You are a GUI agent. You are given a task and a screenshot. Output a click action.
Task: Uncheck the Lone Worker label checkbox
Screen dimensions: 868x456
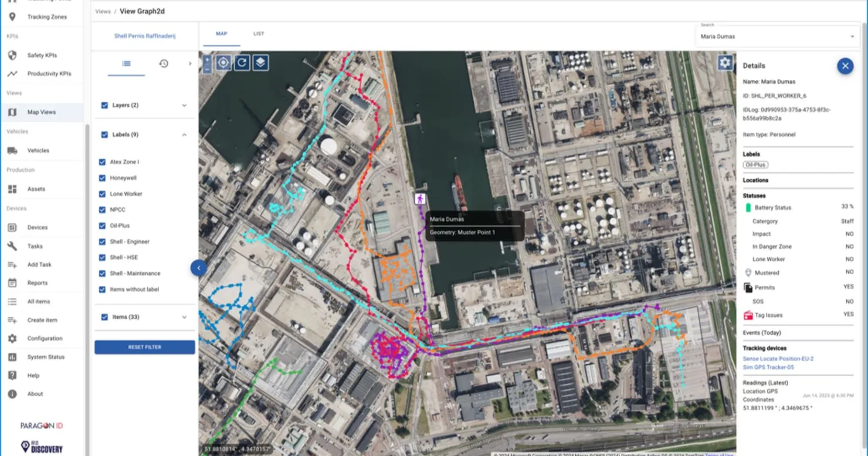[x=103, y=194]
